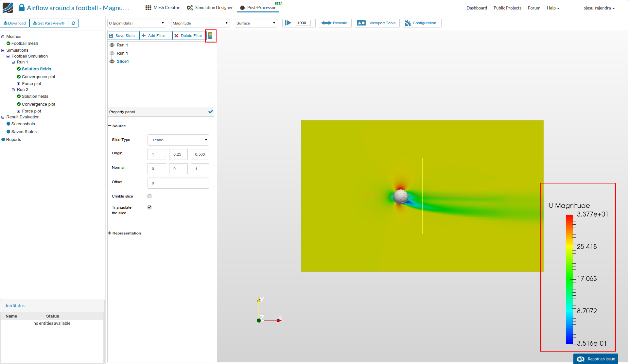Image resolution: width=628 pixels, height=364 pixels.
Task: Click the U Magnitude color bar
Action: tap(569, 279)
